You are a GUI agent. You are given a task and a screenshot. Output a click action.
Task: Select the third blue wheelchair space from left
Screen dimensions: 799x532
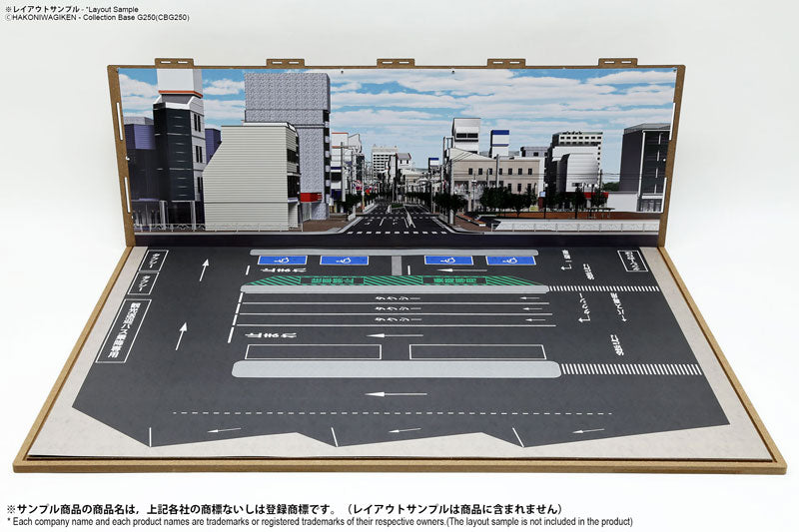[448, 261]
